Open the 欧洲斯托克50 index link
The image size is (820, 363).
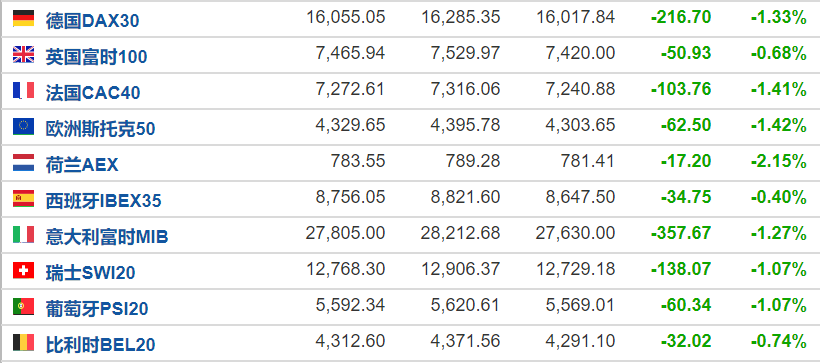click(x=100, y=129)
